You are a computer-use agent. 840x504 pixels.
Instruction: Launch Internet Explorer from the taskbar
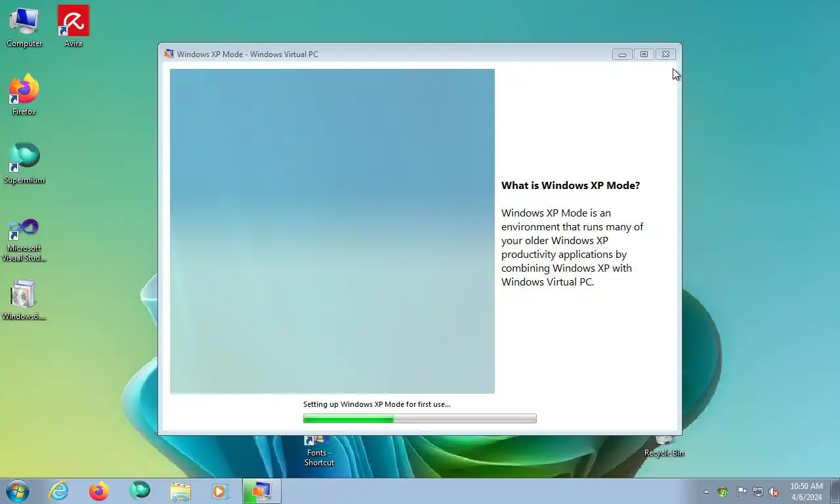pyautogui.click(x=59, y=491)
